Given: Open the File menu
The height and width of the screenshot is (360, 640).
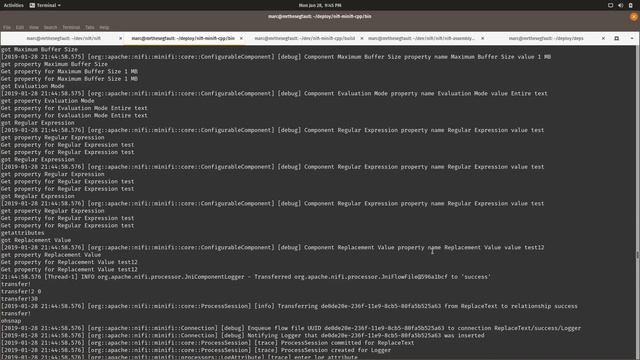Looking at the screenshot, I should [x=7, y=27].
